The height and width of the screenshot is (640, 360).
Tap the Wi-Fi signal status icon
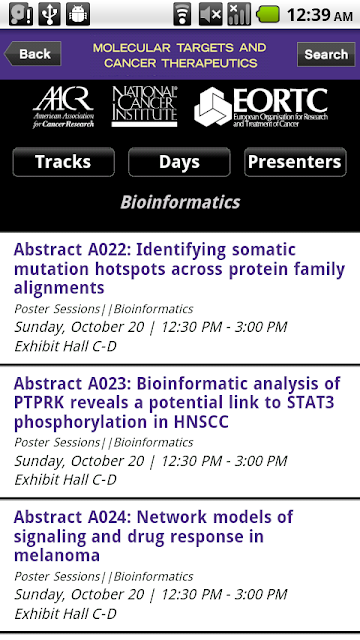[x=182, y=14]
